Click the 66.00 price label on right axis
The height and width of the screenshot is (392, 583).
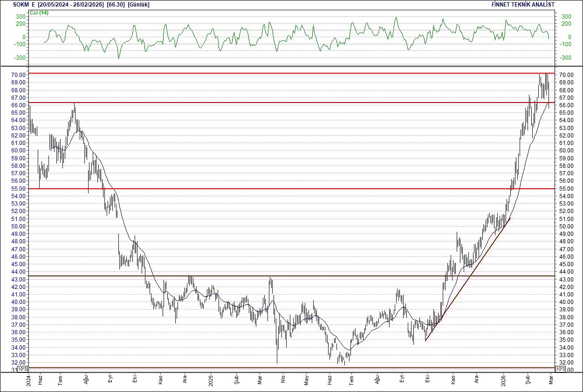pyautogui.click(x=566, y=105)
